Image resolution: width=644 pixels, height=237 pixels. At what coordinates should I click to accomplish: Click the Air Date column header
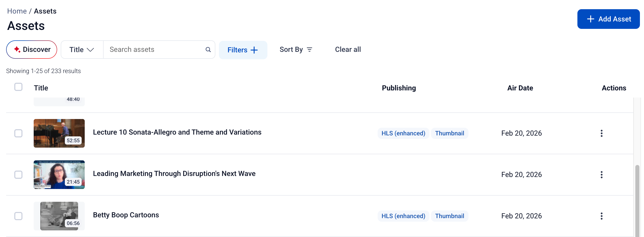point(520,88)
